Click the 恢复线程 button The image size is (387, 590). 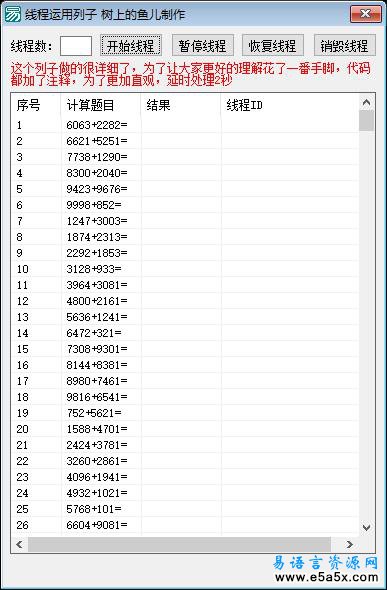pyautogui.click(x=273, y=46)
